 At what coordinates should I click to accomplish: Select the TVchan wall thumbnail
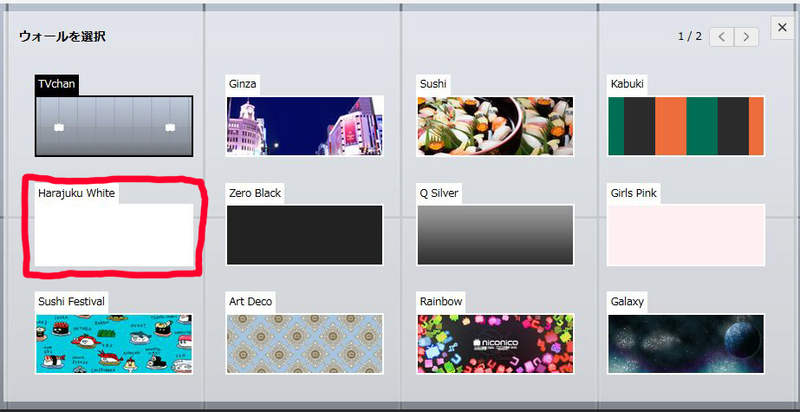pyautogui.click(x=114, y=126)
